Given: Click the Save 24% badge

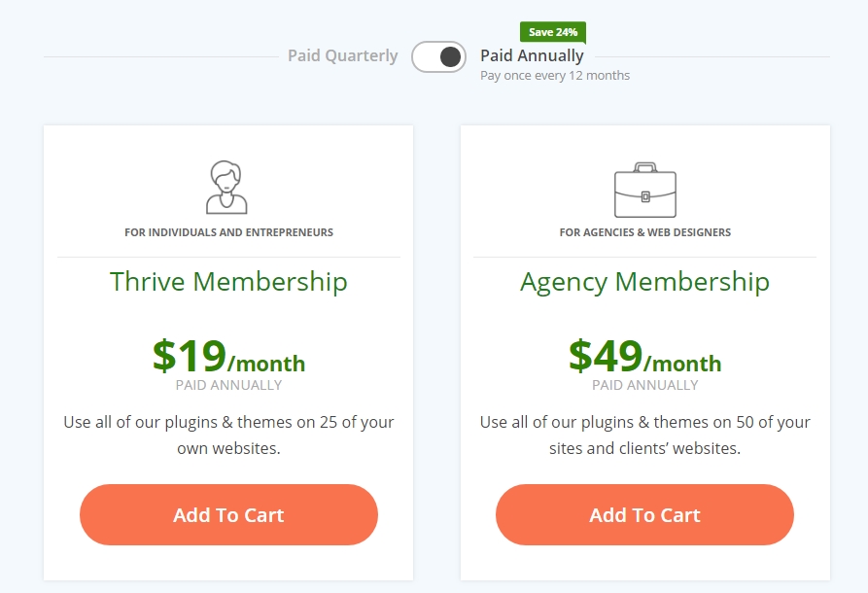Looking at the screenshot, I should coord(553,32).
